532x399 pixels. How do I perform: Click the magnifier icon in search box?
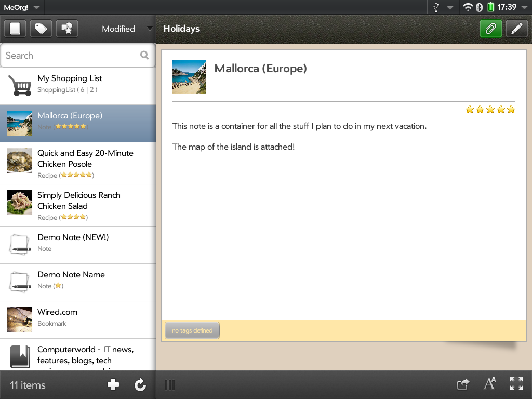click(x=144, y=55)
